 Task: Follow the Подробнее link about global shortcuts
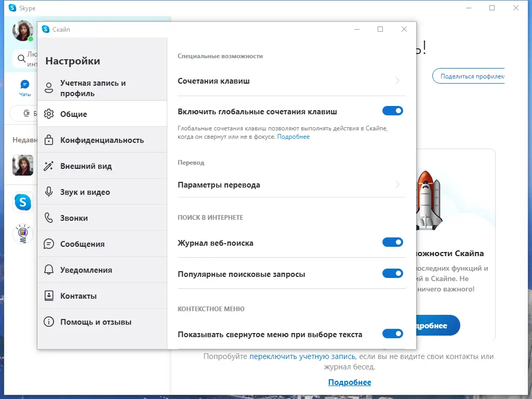[294, 137]
